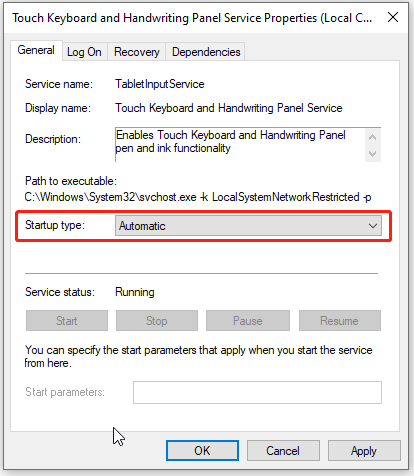The width and height of the screenshot is (414, 476).
Task: Click the OK button
Action: 202,451
